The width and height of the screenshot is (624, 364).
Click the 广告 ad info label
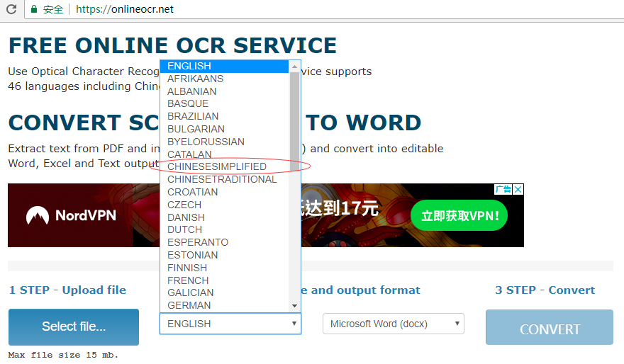pos(503,189)
